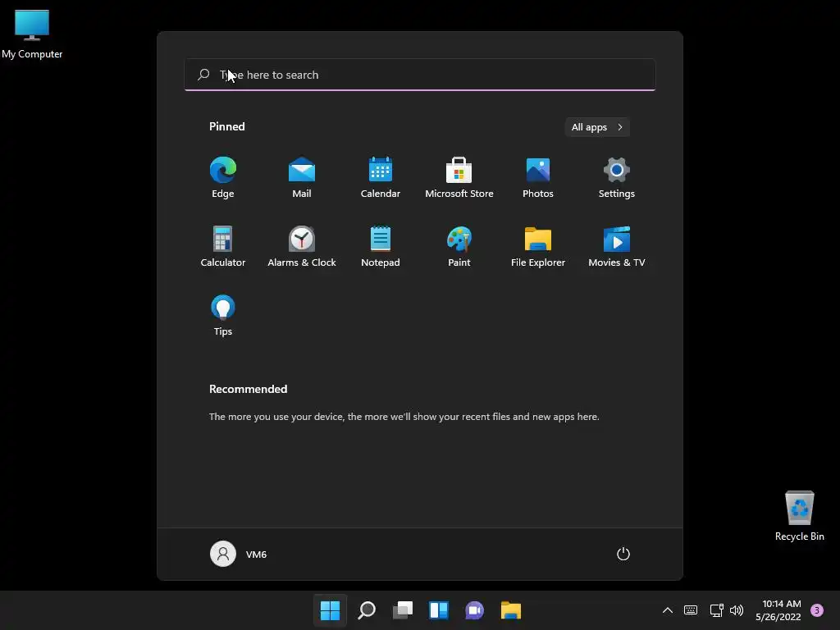
Task: Click the Recommended section heading
Action: click(x=248, y=389)
